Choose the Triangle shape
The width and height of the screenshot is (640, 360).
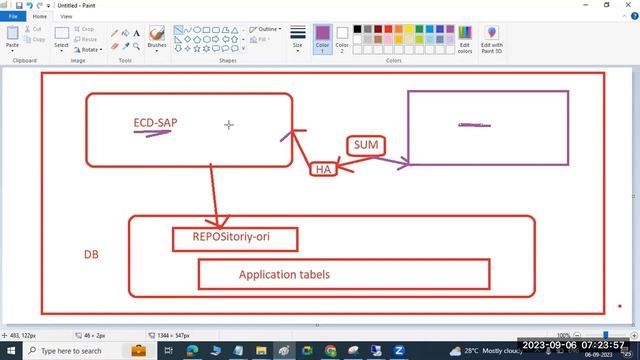coord(234,30)
